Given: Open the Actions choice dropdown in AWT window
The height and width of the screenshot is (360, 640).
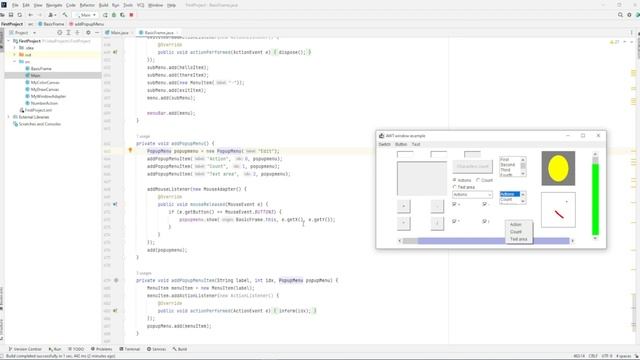Looking at the screenshot, I should pos(472,195).
